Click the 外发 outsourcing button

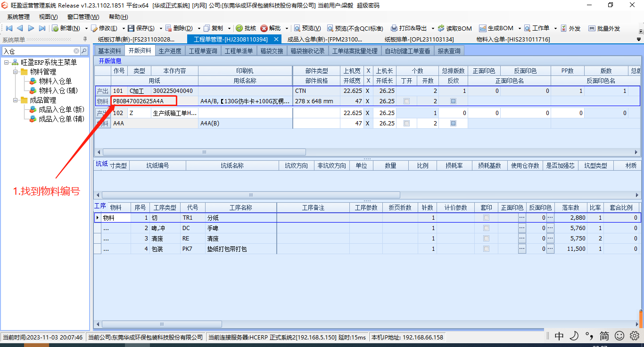tap(570, 28)
